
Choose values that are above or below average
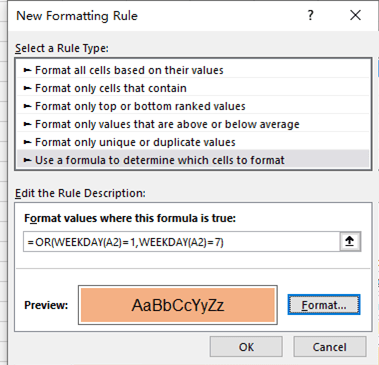coord(193,124)
